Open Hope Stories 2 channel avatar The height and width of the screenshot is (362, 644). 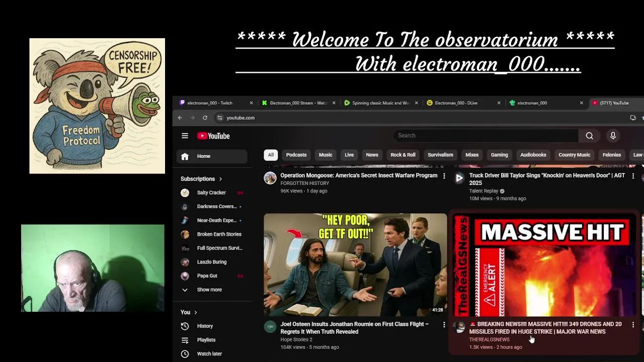tap(270, 327)
